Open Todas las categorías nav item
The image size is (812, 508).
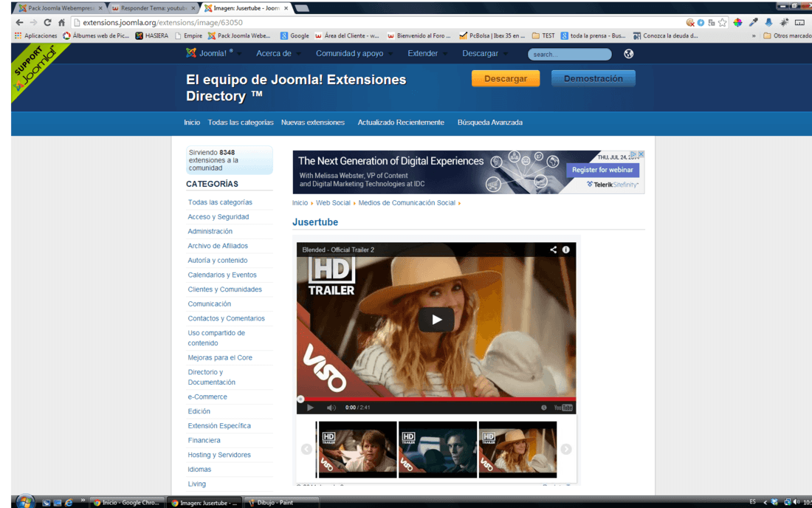point(241,123)
